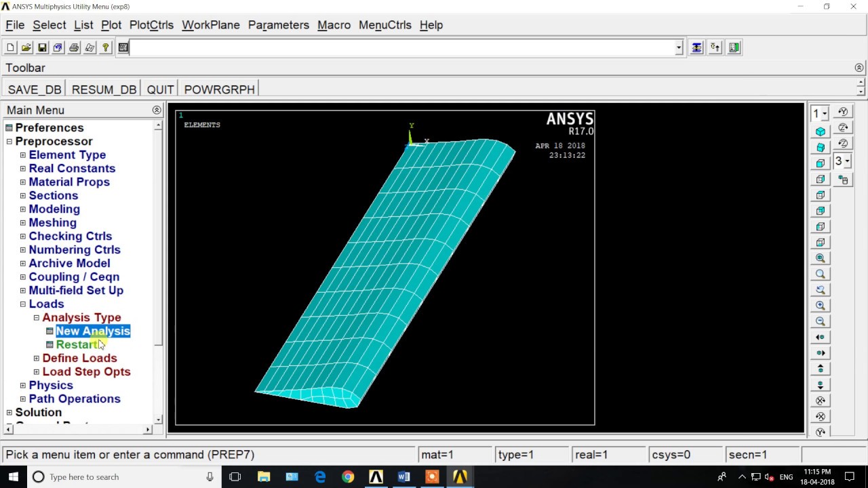The width and height of the screenshot is (868, 488).
Task: Collapse the Main Menu panel chevron
Action: pos(157,110)
